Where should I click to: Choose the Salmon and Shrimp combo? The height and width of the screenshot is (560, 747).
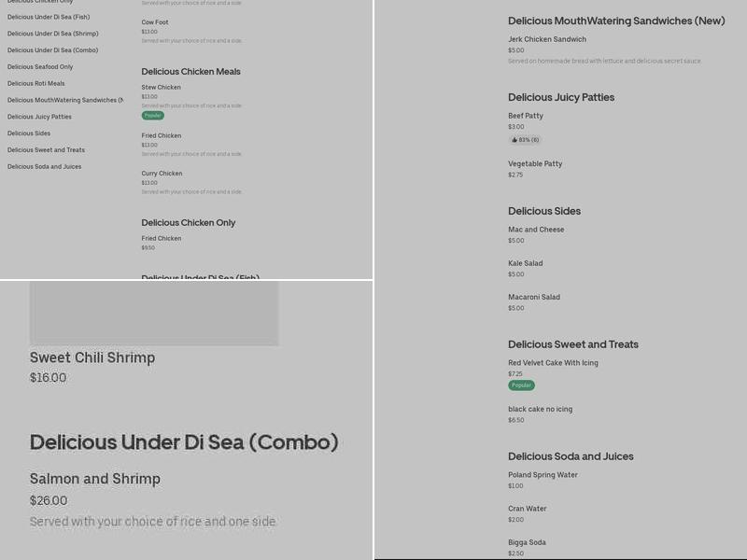(95, 479)
